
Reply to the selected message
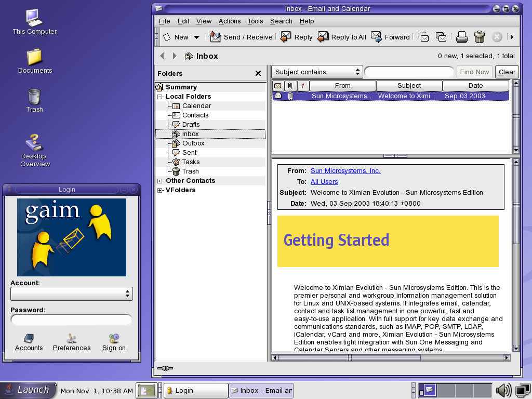click(x=296, y=37)
